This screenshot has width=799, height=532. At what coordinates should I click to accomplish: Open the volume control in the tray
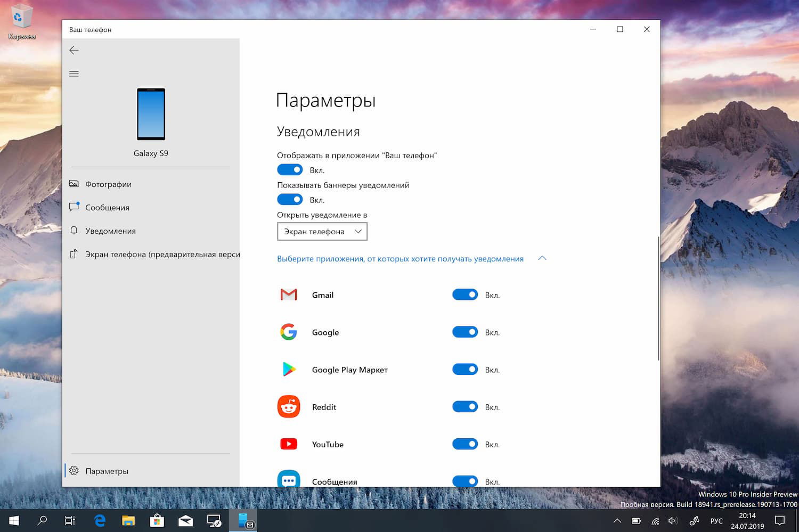click(673, 521)
